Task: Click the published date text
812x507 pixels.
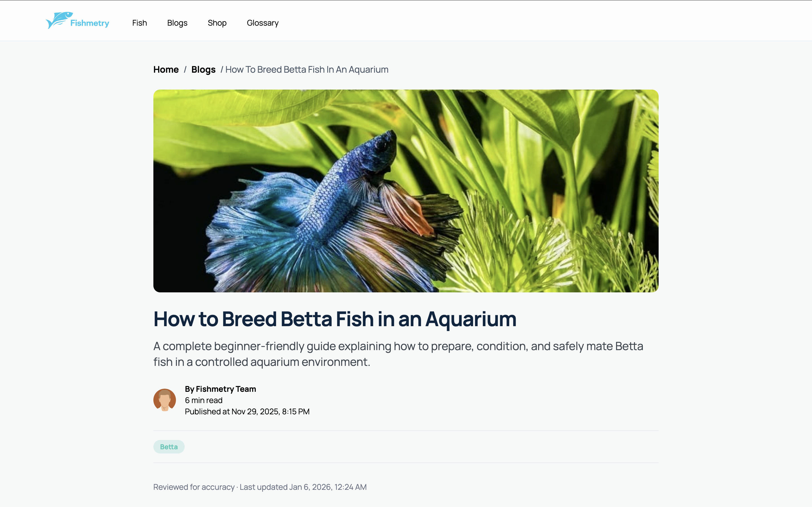Action: 247,412
